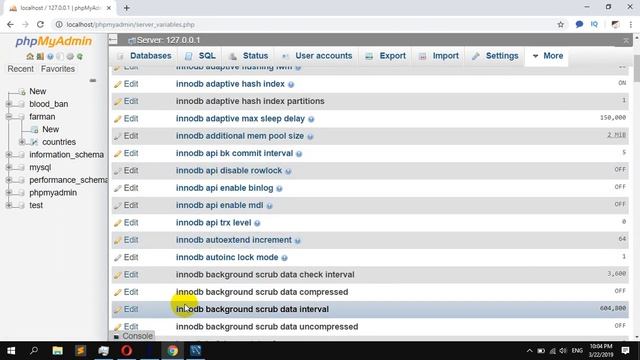Open Windows notification center icon

(625, 351)
